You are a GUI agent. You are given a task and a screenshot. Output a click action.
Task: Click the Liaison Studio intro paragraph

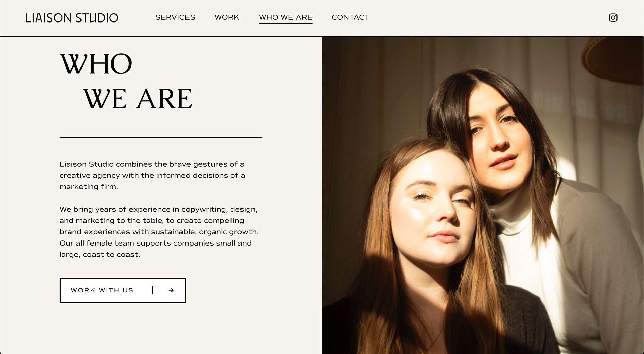tap(152, 175)
